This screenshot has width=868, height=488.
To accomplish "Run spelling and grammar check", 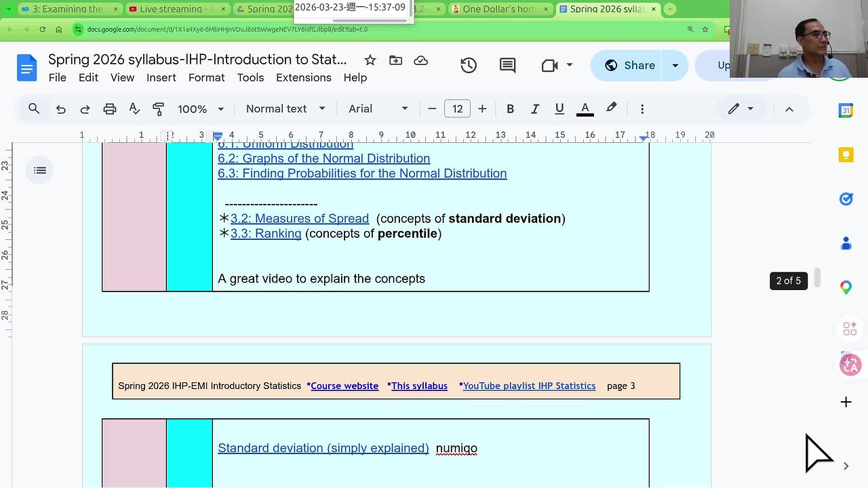I will (x=134, y=108).
